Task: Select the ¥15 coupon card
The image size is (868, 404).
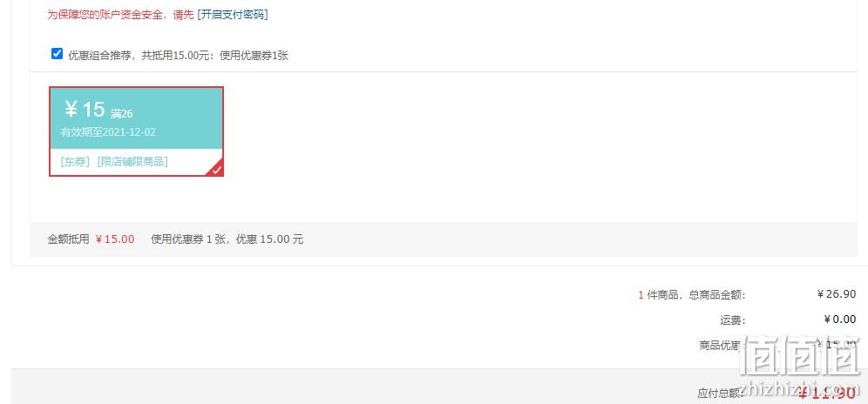Action: pos(136,131)
